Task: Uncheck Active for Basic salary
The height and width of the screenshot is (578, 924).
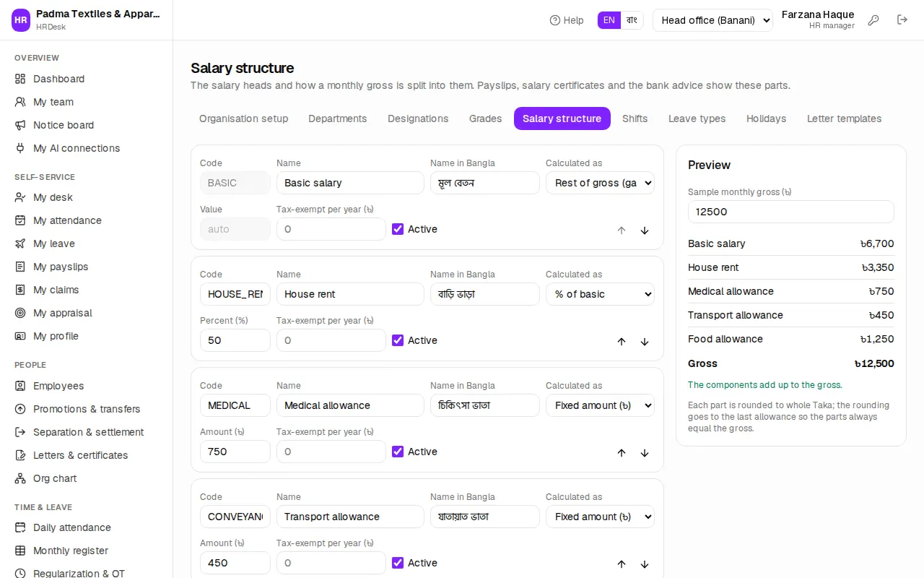Action: coord(398,229)
